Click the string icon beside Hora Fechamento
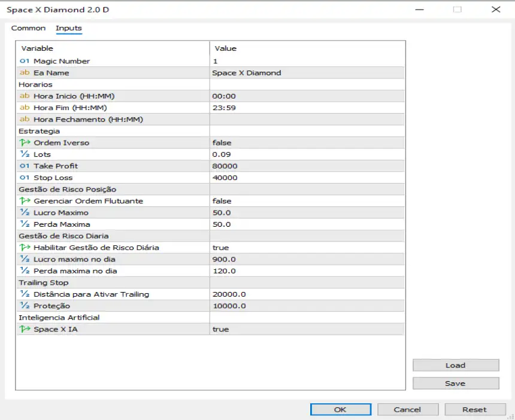The image size is (515, 420). [25, 120]
